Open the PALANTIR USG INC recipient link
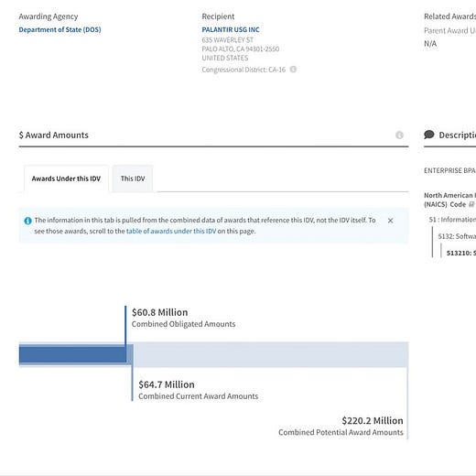The image size is (476, 476). (231, 29)
